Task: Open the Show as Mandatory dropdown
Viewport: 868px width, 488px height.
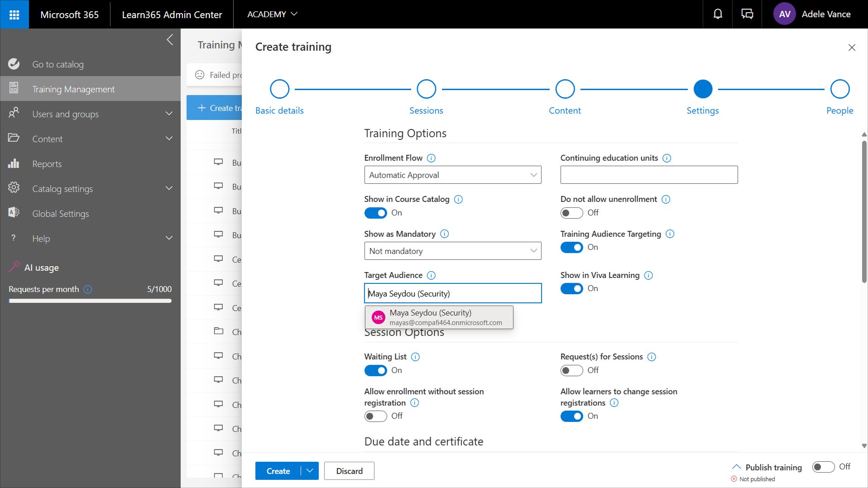Action: click(x=452, y=251)
